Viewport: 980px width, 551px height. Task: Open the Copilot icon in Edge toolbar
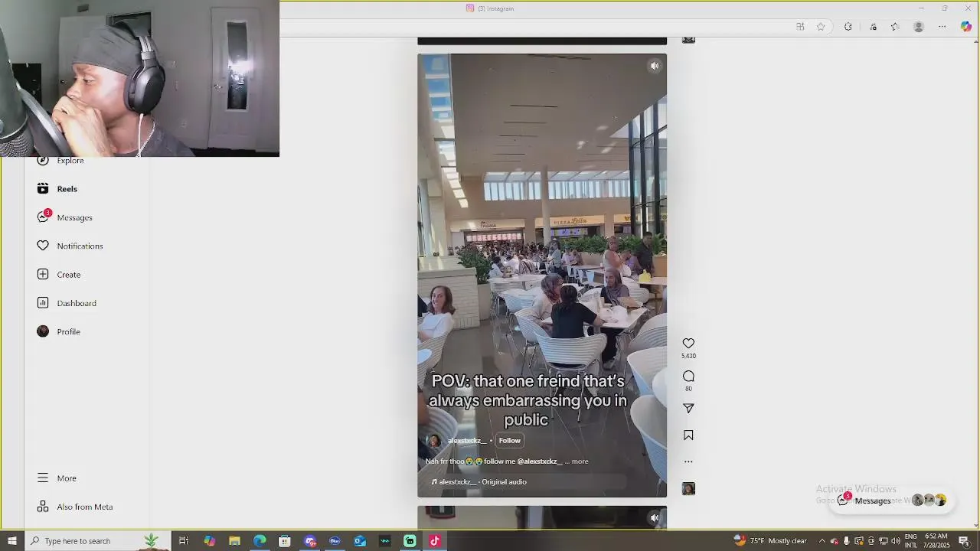pos(966,27)
